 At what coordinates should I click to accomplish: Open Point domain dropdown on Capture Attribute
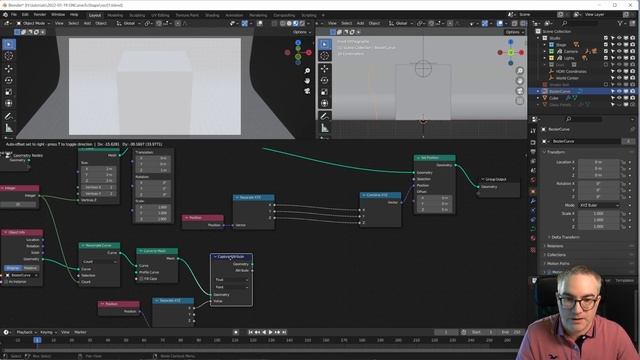pyautogui.click(x=231, y=287)
